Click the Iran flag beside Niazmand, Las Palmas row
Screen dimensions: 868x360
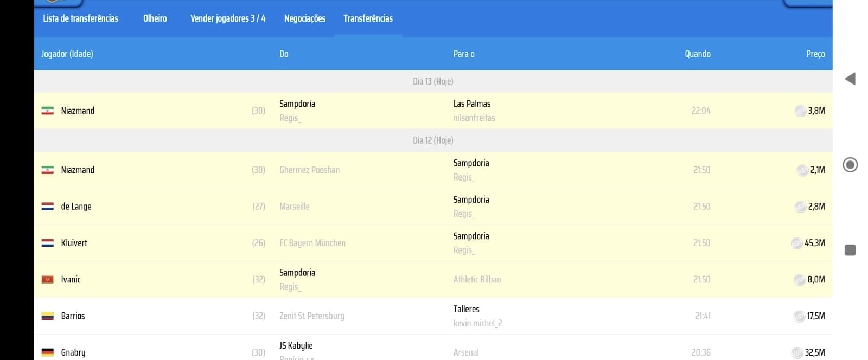pos(48,111)
